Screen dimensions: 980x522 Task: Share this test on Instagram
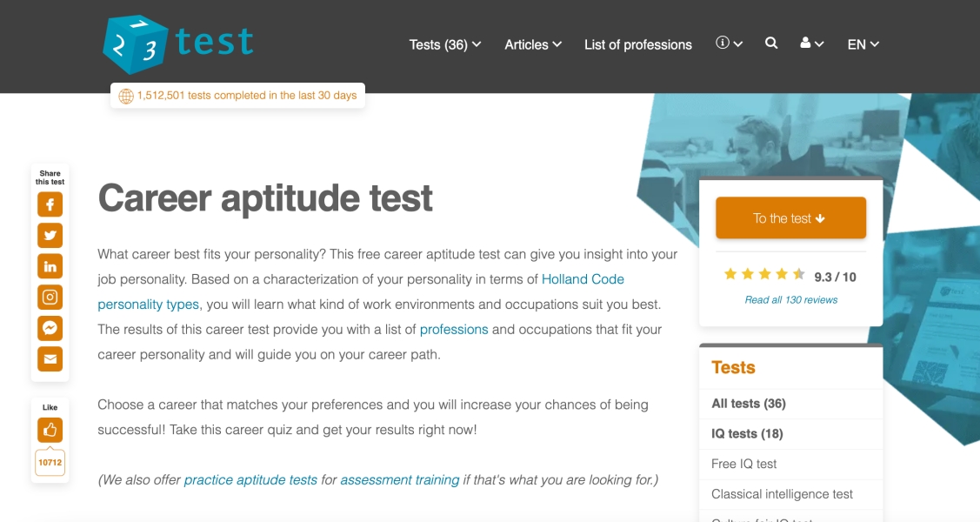[x=50, y=297]
